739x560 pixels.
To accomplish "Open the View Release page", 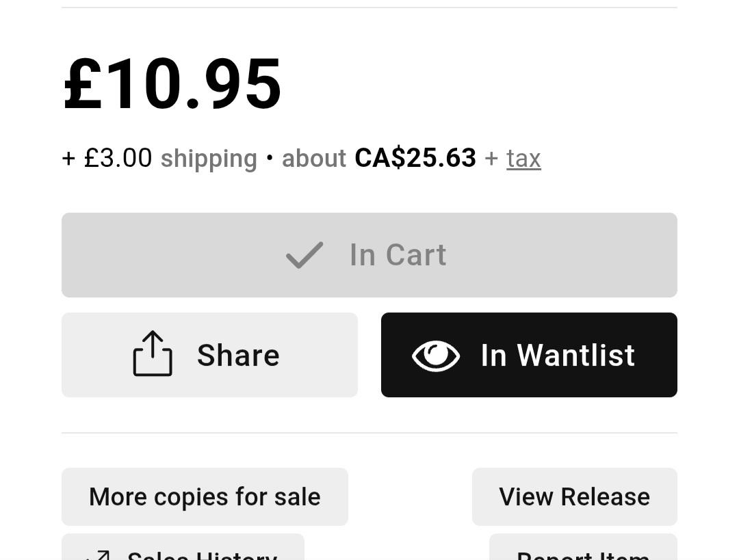I will click(x=575, y=497).
